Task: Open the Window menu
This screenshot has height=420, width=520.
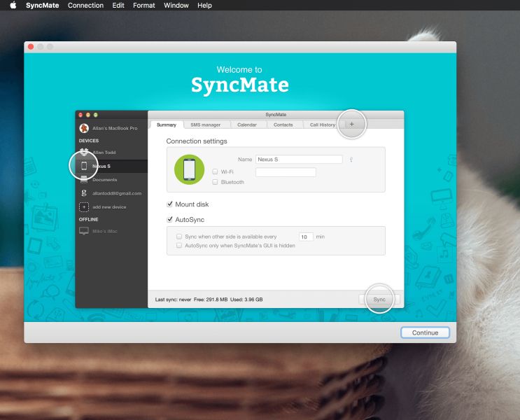Action: pyautogui.click(x=176, y=6)
